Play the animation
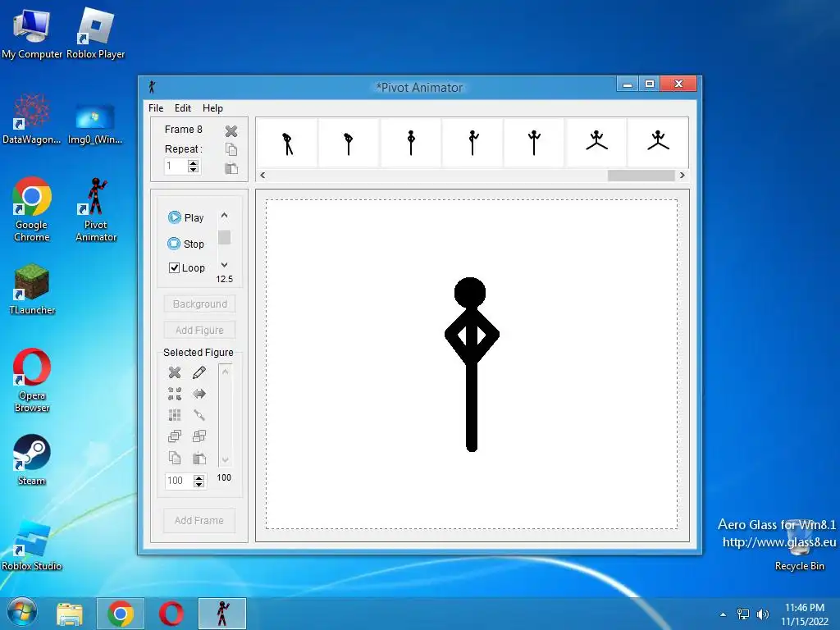Screen dimensions: 840x630 point(185,217)
